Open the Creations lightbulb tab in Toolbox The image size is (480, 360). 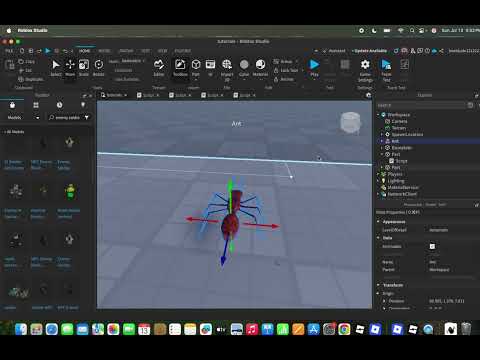(x=83, y=105)
